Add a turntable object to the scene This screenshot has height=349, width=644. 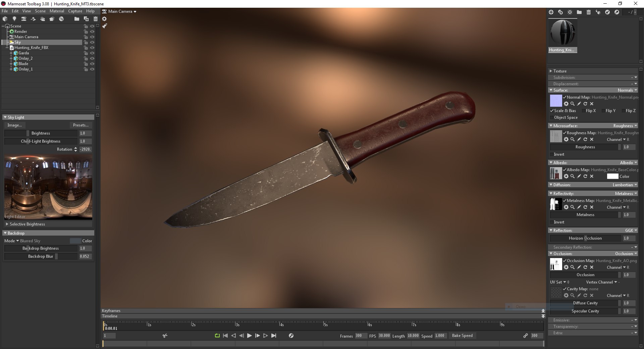click(61, 19)
